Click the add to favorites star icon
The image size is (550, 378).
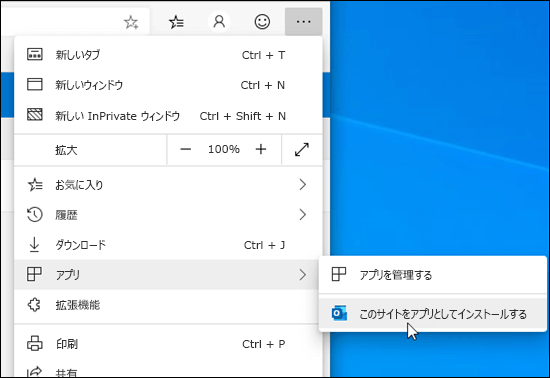click(x=131, y=22)
